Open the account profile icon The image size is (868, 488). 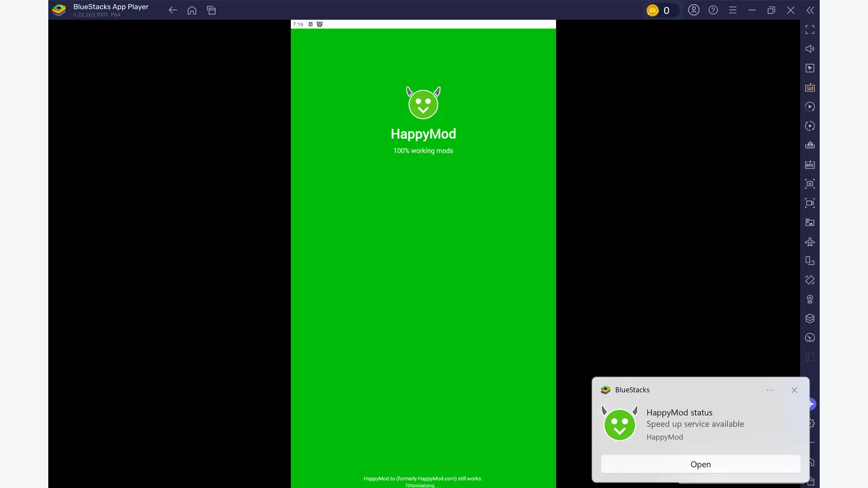pos(694,10)
